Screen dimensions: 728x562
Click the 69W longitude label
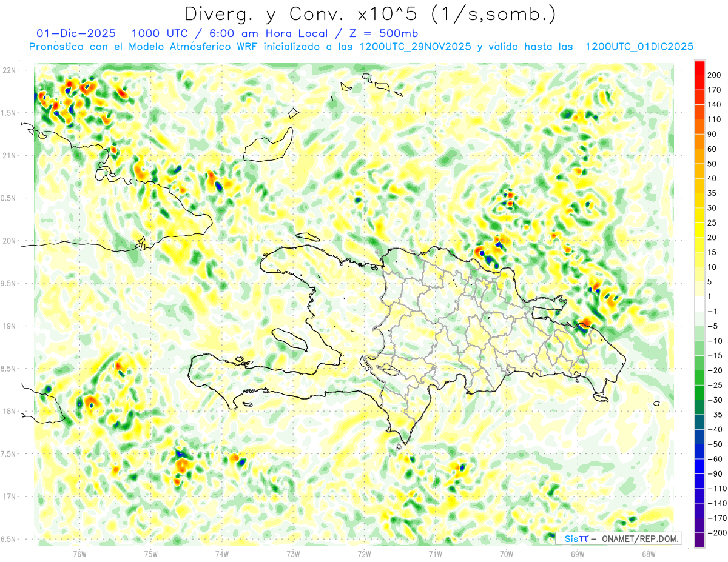coord(578,554)
